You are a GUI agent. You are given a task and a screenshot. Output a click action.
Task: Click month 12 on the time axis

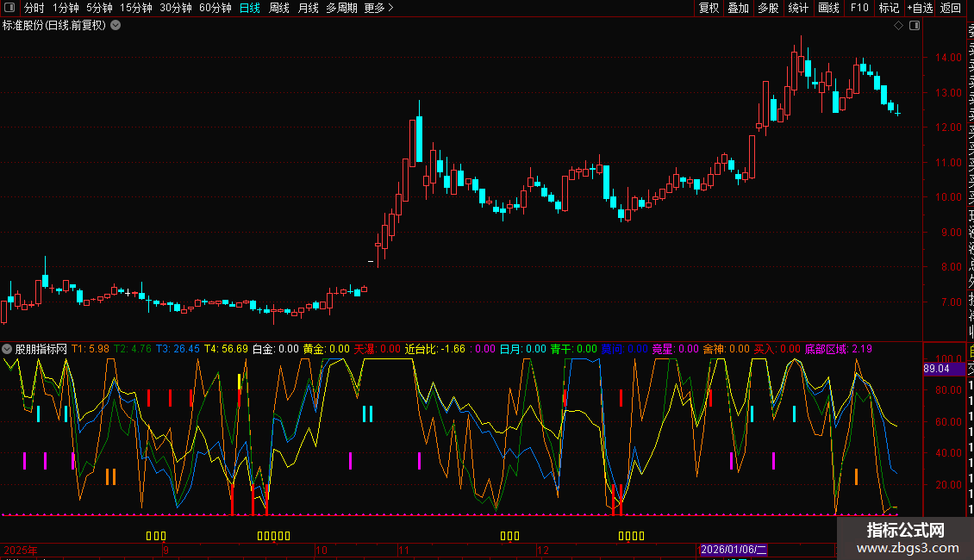coord(543,550)
